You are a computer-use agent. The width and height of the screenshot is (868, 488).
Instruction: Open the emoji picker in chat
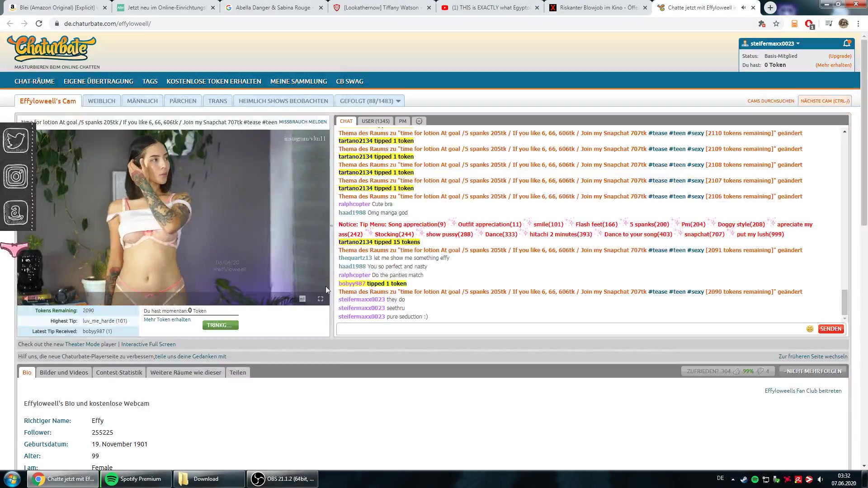pyautogui.click(x=810, y=329)
